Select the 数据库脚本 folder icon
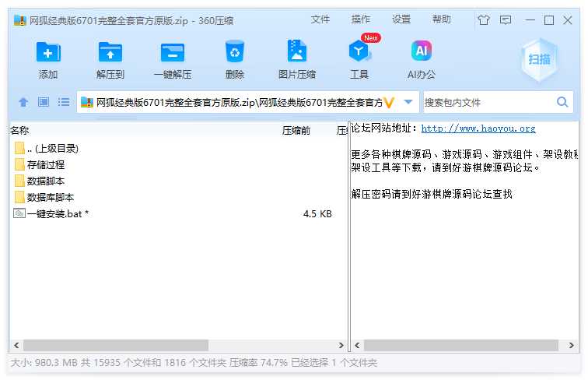This screenshot has width=588, height=380. (19, 197)
